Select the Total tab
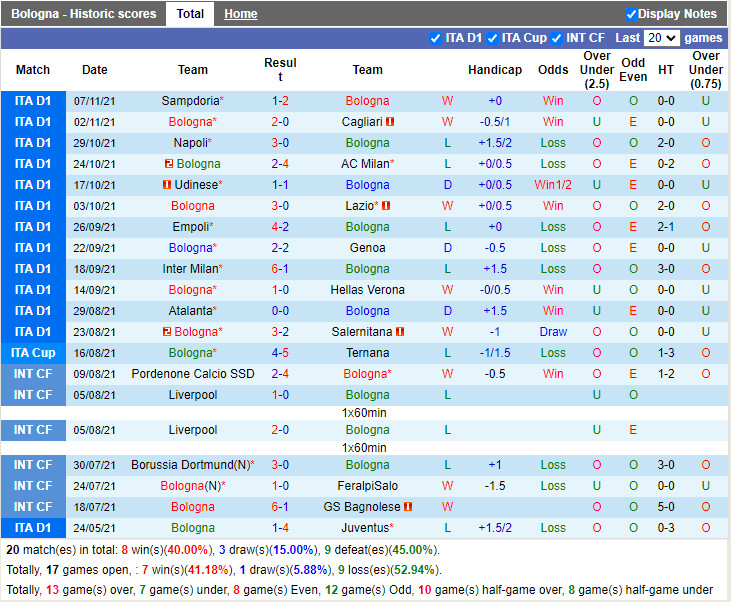731x602 pixels. [x=190, y=14]
